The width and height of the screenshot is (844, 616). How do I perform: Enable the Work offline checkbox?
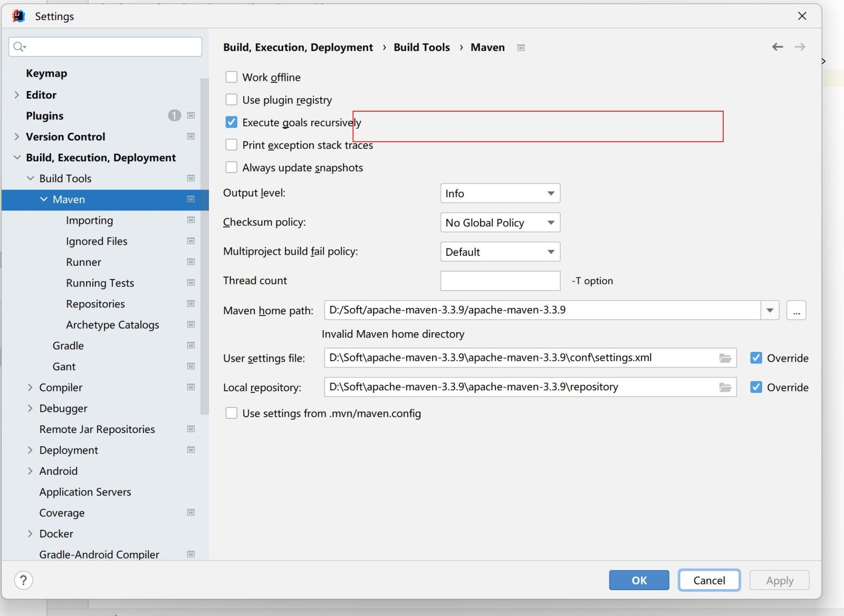(231, 77)
